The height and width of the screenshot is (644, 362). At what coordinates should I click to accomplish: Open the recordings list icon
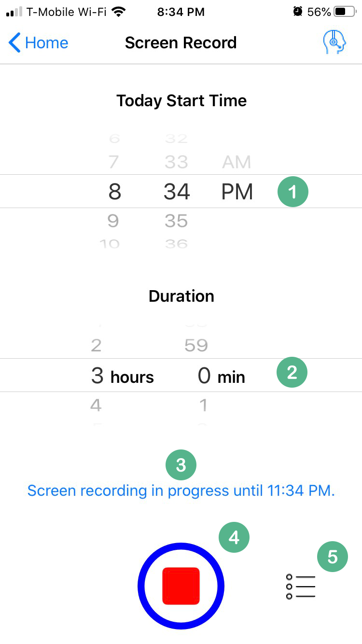[x=301, y=587]
